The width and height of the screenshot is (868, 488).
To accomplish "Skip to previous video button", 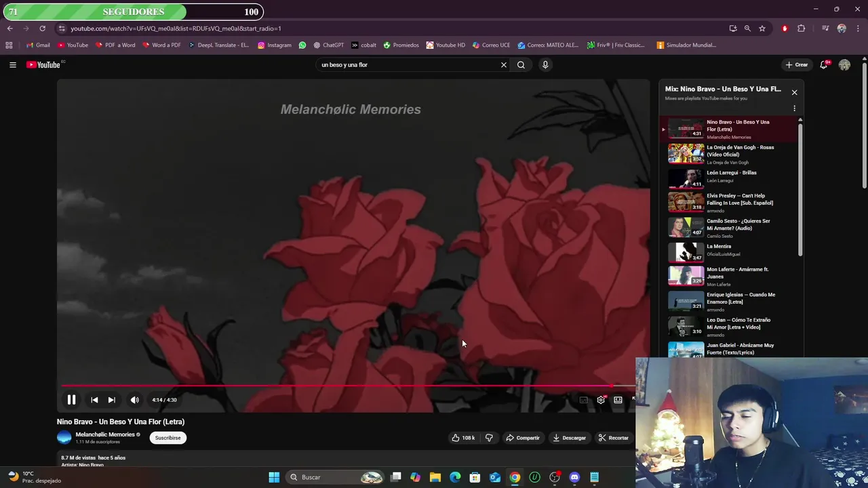I will (x=94, y=400).
